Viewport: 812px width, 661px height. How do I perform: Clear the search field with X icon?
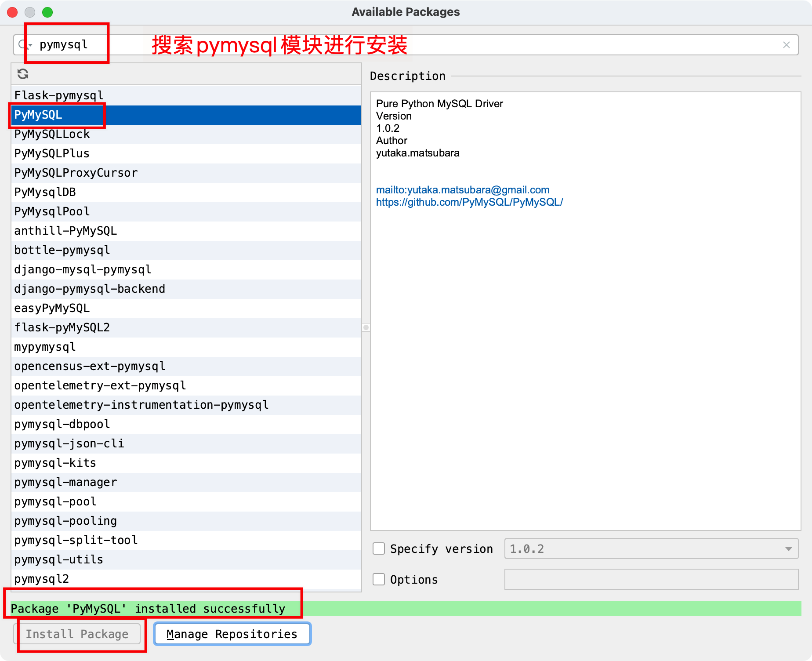[x=787, y=45]
